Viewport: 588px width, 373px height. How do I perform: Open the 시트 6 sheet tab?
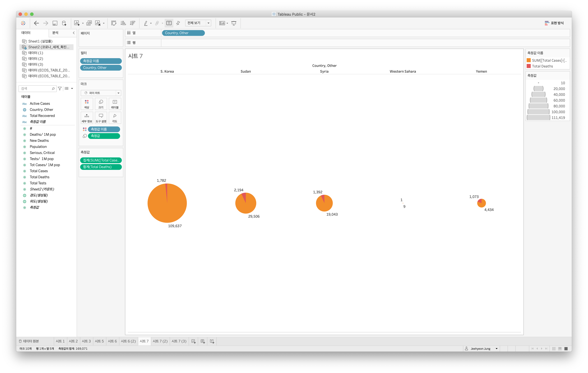point(112,341)
